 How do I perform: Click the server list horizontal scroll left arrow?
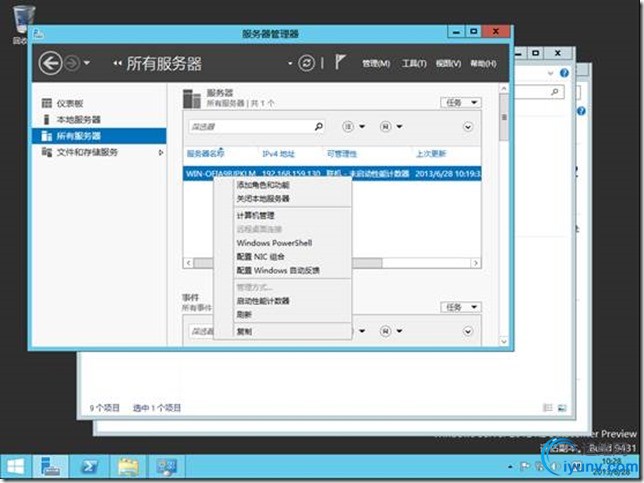[x=189, y=263]
